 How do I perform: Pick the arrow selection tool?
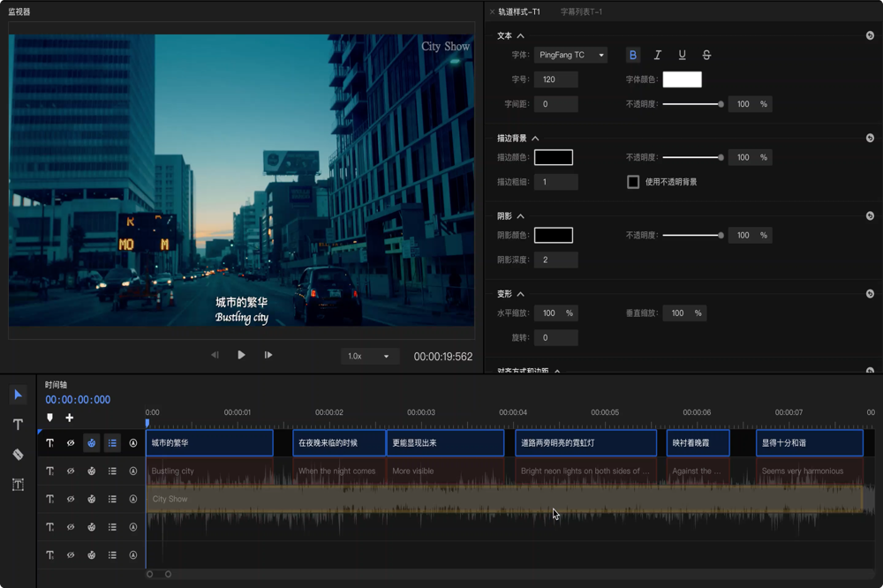pyautogui.click(x=18, y=395)
